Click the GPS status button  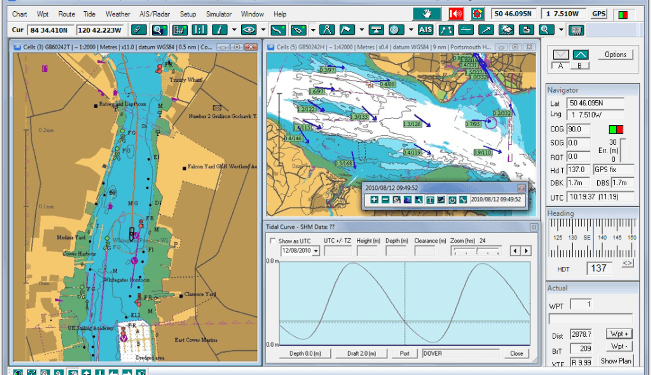(599, 14)
